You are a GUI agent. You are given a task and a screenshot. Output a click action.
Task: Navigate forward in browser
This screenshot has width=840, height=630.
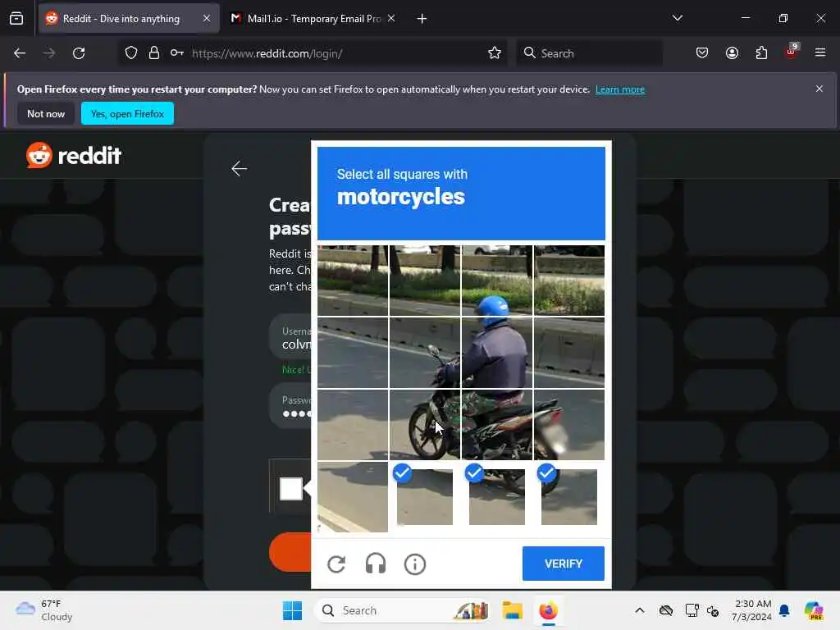(49, 53)
